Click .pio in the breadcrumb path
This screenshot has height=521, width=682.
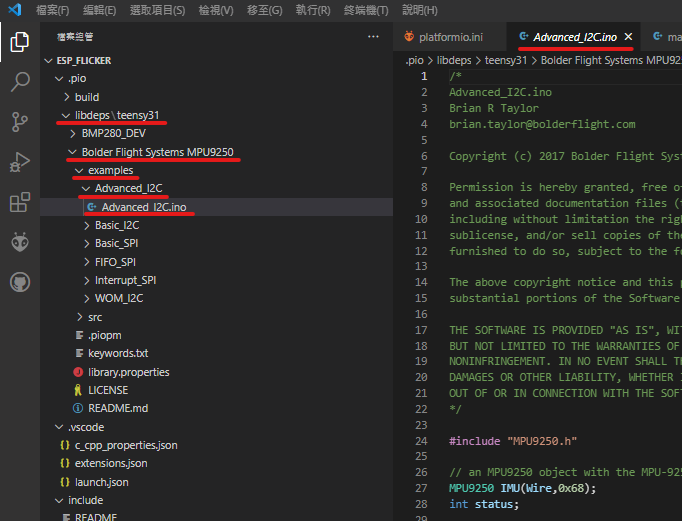coord(415,60)
